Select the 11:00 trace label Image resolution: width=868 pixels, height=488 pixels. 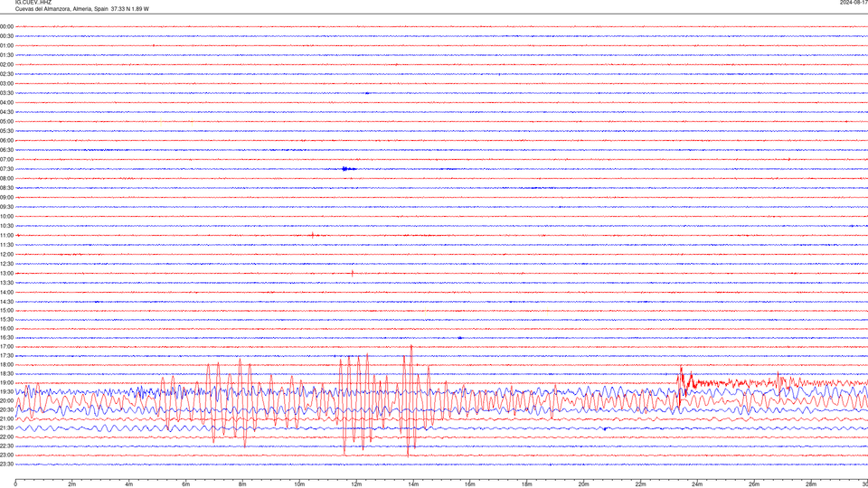6,235
